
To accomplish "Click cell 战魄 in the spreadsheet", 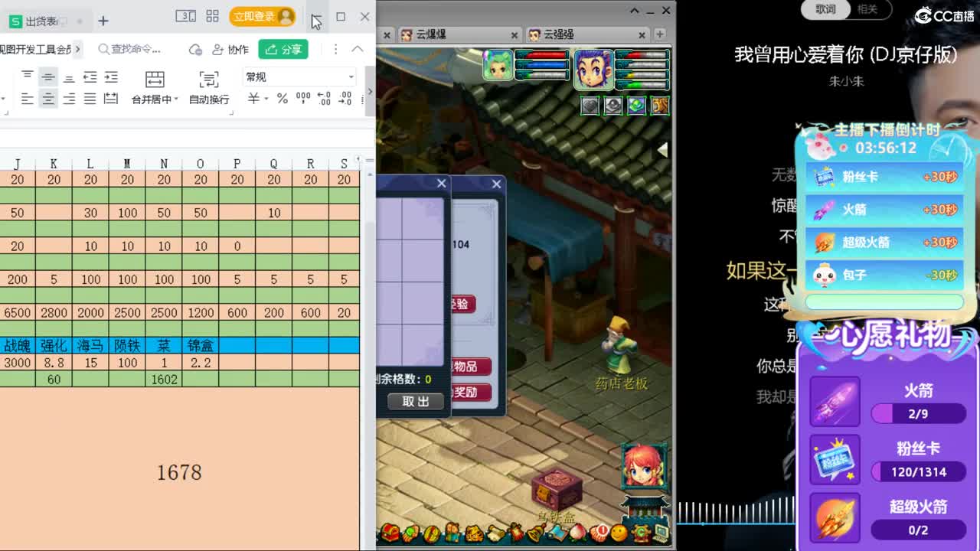I will [x=17, y=345].
